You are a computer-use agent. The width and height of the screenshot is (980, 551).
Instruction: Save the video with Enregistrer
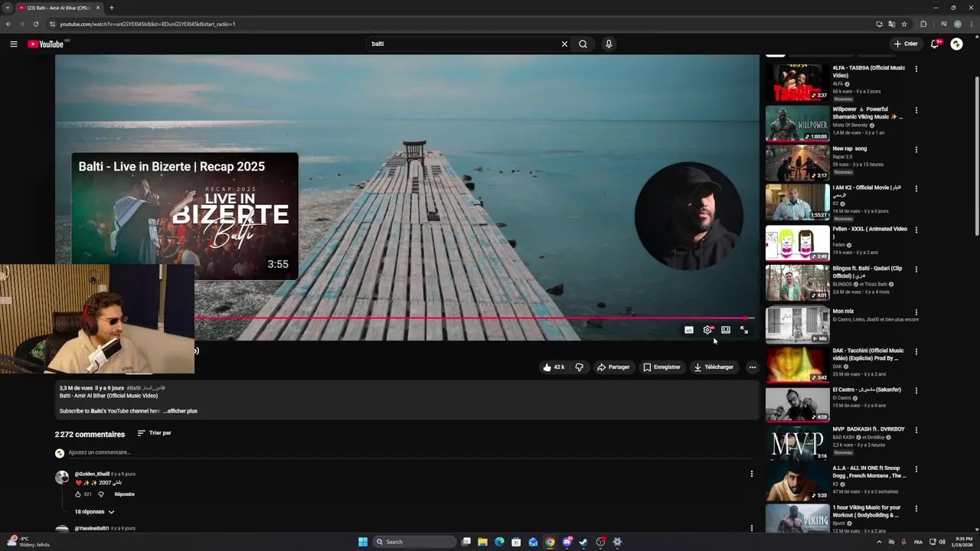661,367
